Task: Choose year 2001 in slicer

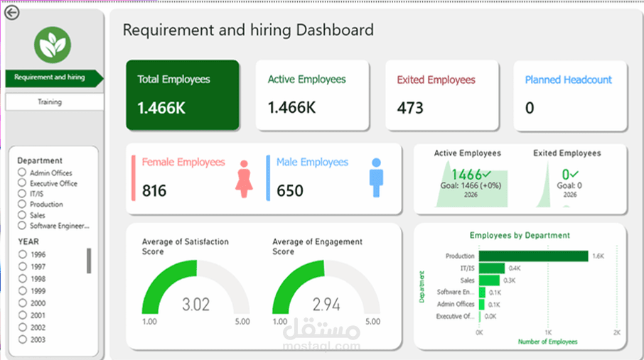Action: point(22,315)
